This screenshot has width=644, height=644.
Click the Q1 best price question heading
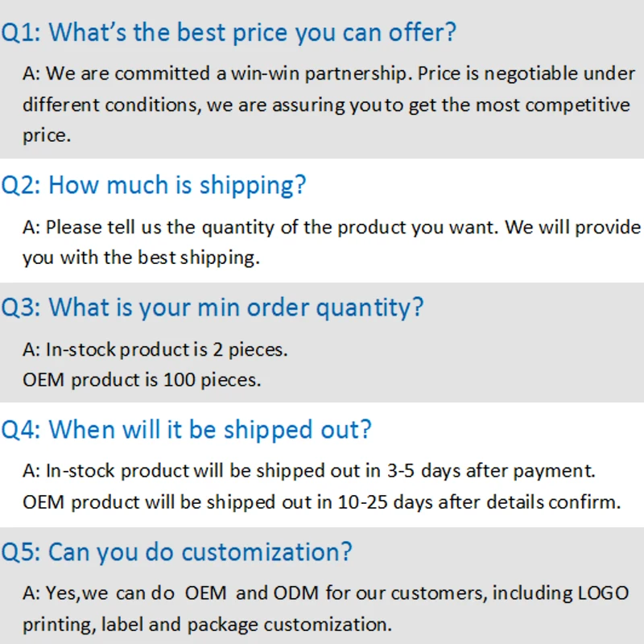tap(229, 33)
